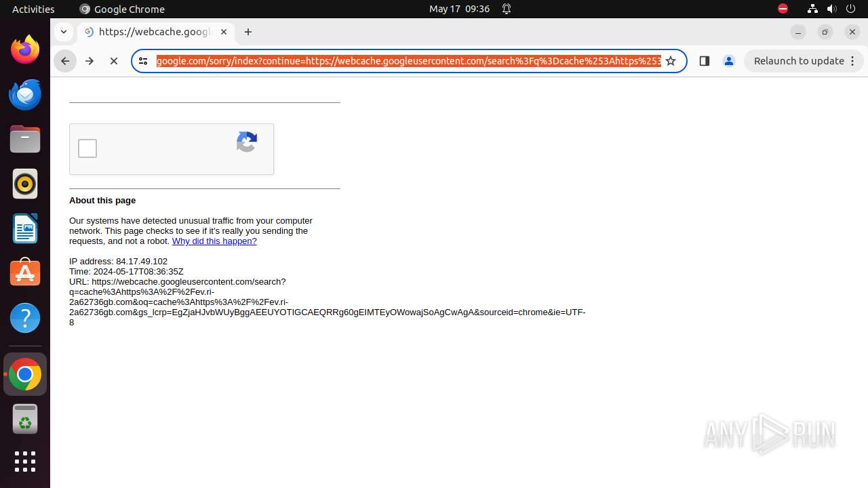Open the power menu icon in top bar
868x488 pixels.
click(x=850, y=9)
